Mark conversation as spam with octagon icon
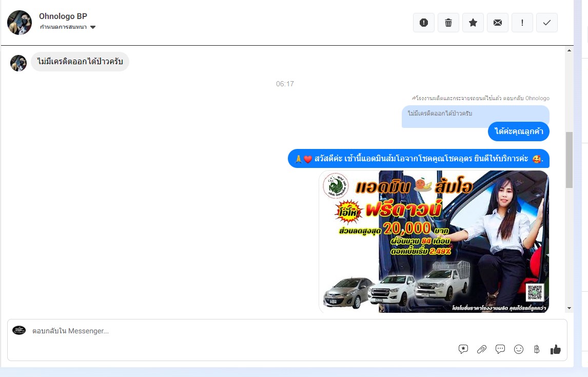Image resolution: width=588 pixels, height=377 pixels. coord(424,23)
